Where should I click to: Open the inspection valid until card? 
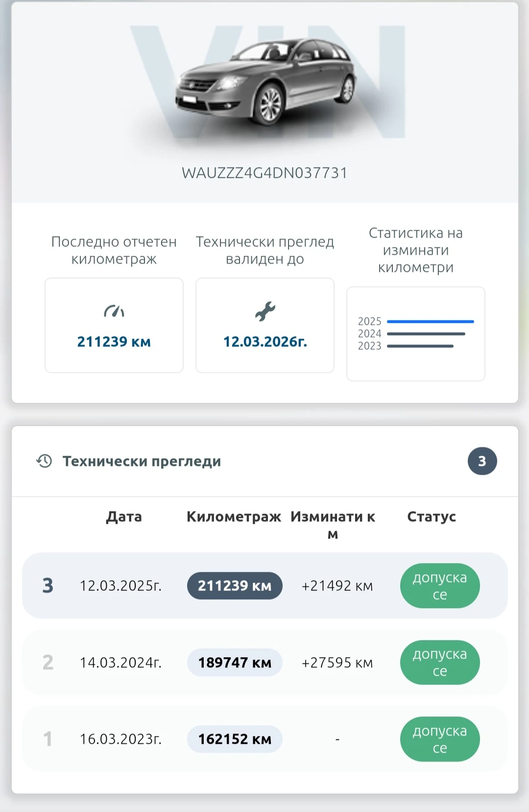pyautogui.click(x=265, y=325)
